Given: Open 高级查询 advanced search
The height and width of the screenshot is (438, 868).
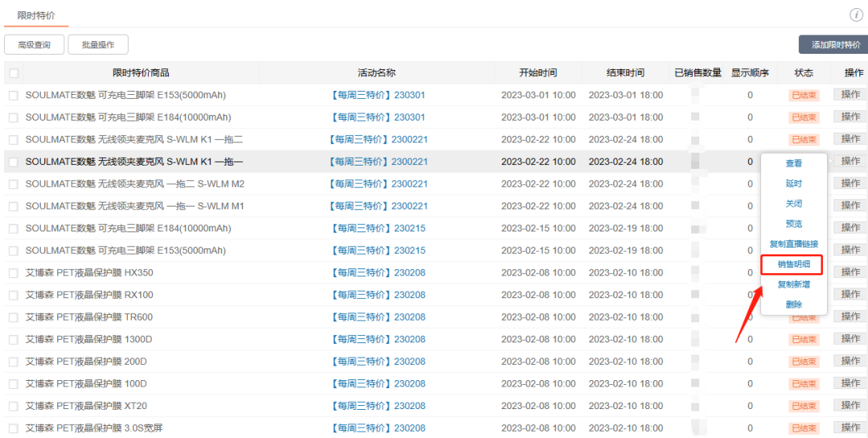Looking at the screenshot, I should point(35,45).
